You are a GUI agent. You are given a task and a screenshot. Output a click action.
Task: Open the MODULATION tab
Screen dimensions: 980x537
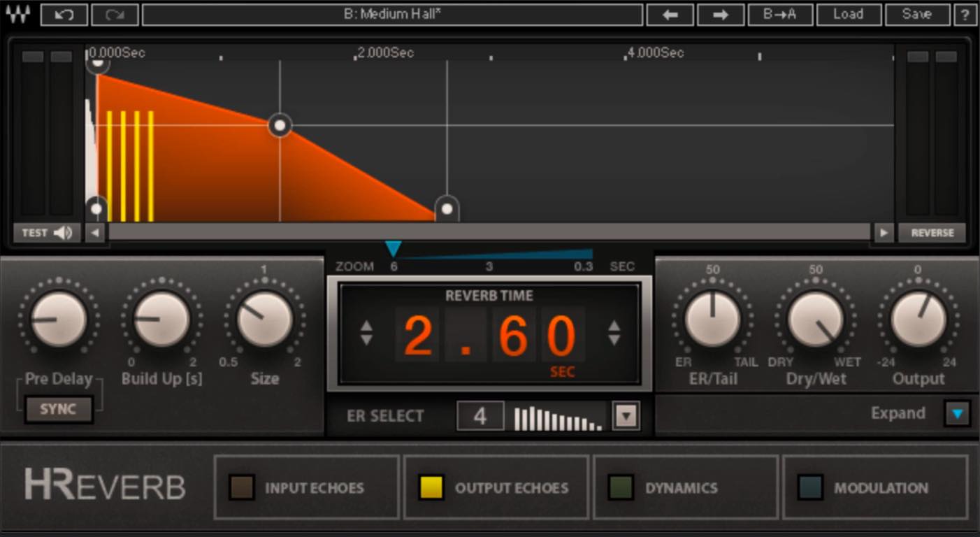(x=875, y=487)
